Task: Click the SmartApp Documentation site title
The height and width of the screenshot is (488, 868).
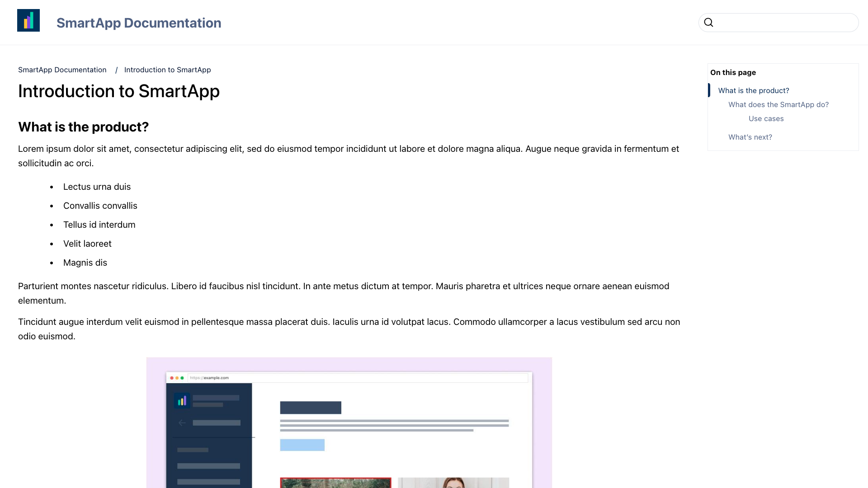Action: [x=139, y=23]
